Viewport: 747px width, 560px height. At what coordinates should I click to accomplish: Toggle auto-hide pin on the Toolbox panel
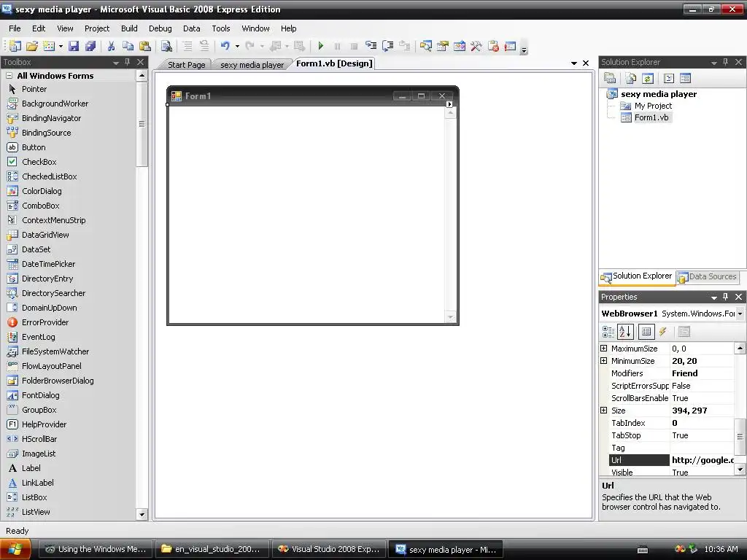[x=127, y=62]
